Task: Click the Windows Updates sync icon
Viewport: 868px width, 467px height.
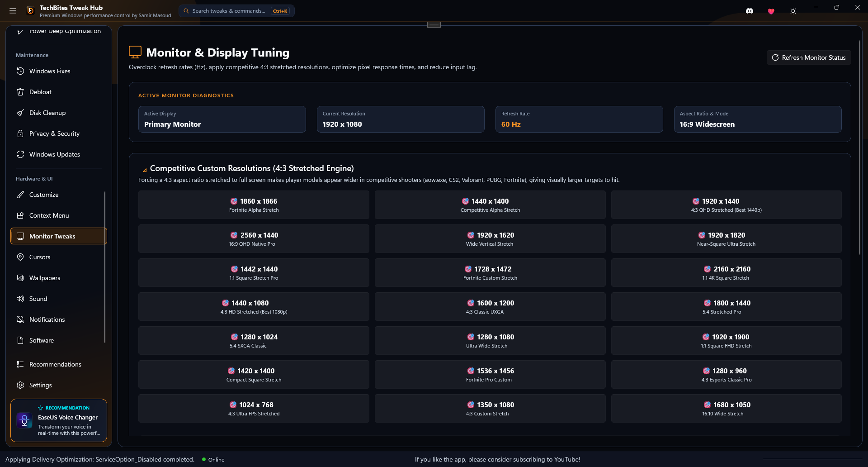Action: (x=20, y=154)
